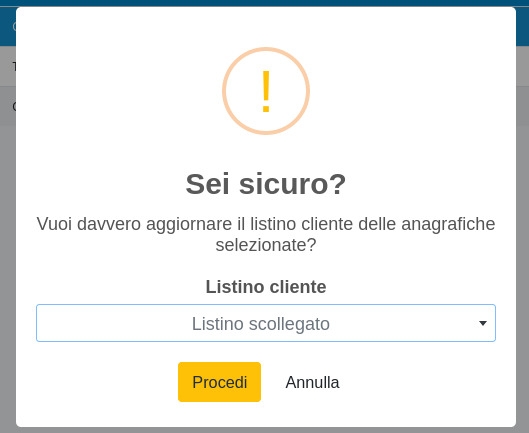The height and width of the screenshot is (433, 529).
Task: Click the 'Vuoi davvero aggiornare' confirmation message
Action: (x=266, y=234)
